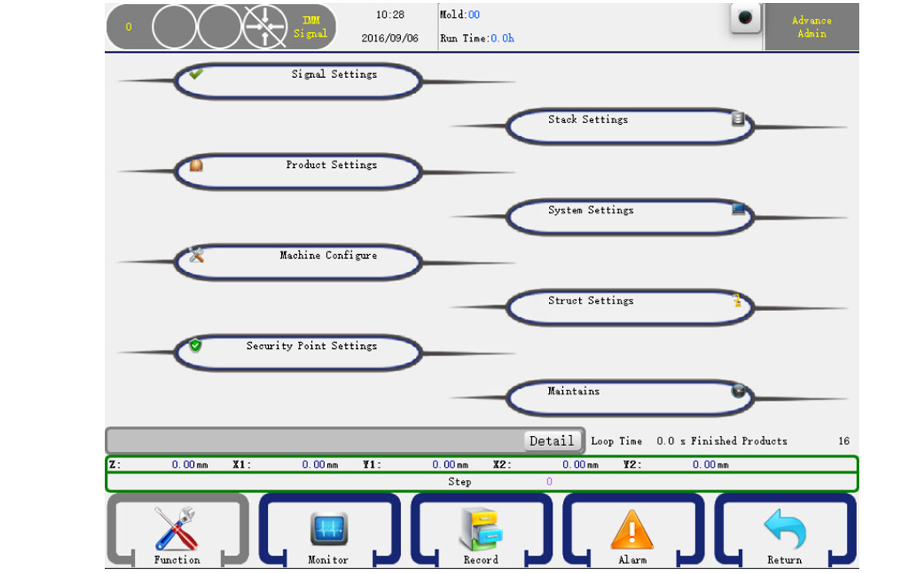Click the green shield icon on Security Point Settings
924x573 pixels.
pos(196,346)
